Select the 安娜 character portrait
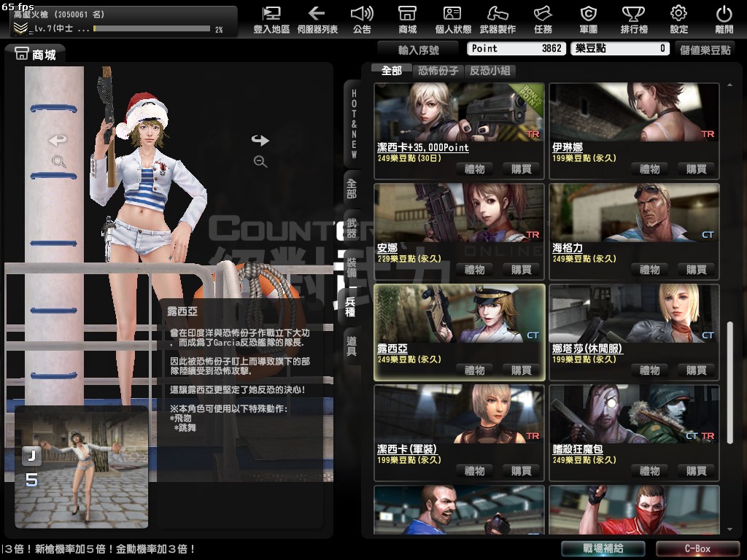 (460, 213)
